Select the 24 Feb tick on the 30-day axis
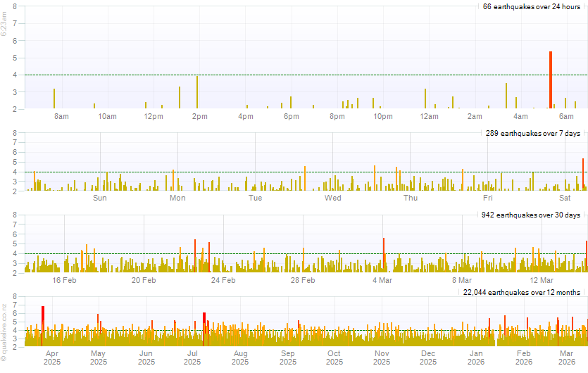The image size is (588, 373). pyautogui.click(x=223, y=280)
